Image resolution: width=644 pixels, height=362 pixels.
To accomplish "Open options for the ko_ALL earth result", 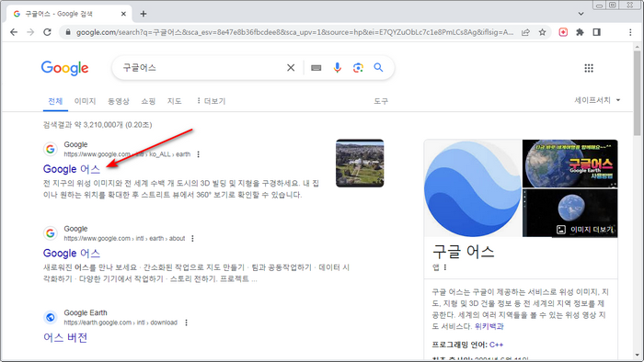I will pyautogui.click(x=199, y=154).
